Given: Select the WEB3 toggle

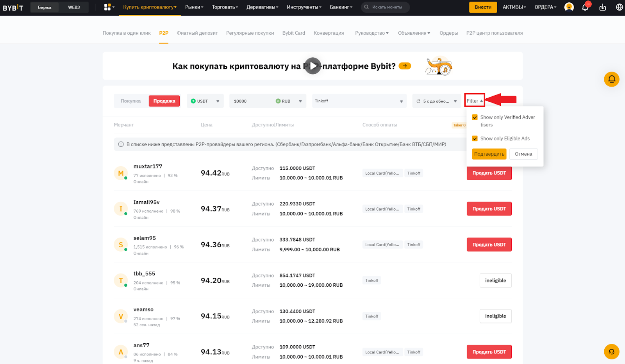Looking at the screenshot, I should click(x=74, y=7).
